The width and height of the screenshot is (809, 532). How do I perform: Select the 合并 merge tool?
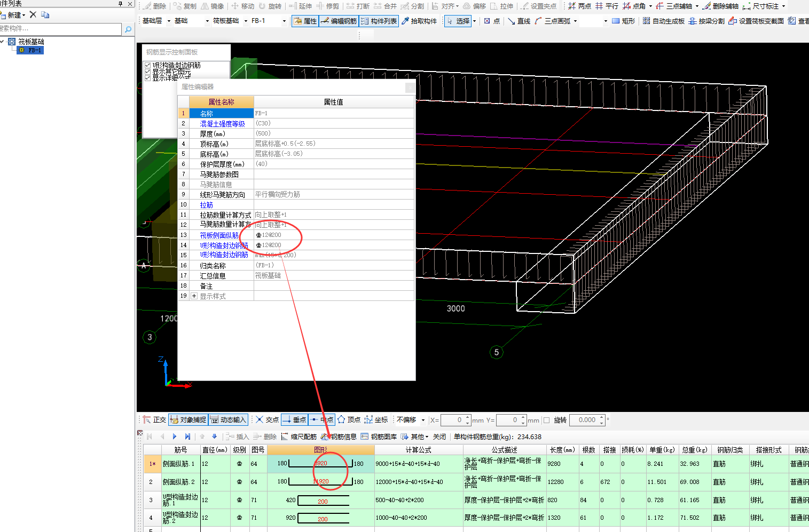pyautogui.click(x=386, y=6)
